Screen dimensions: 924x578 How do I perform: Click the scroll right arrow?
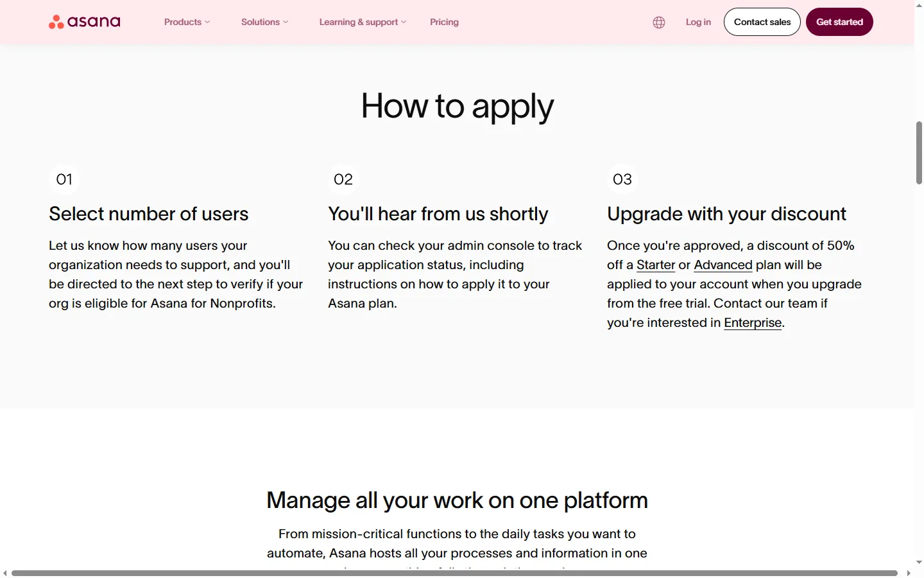coord(909,573)
